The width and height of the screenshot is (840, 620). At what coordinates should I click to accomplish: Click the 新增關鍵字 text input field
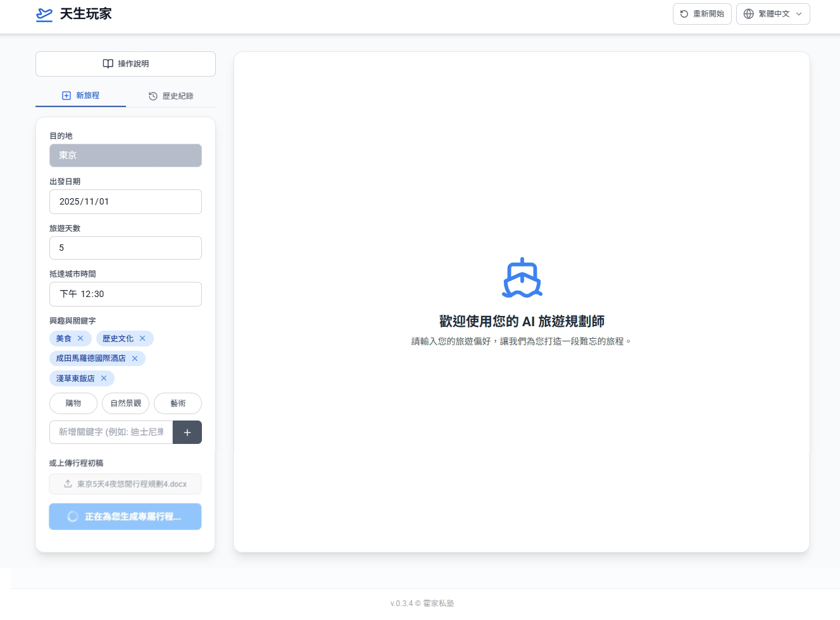(111, 433)
